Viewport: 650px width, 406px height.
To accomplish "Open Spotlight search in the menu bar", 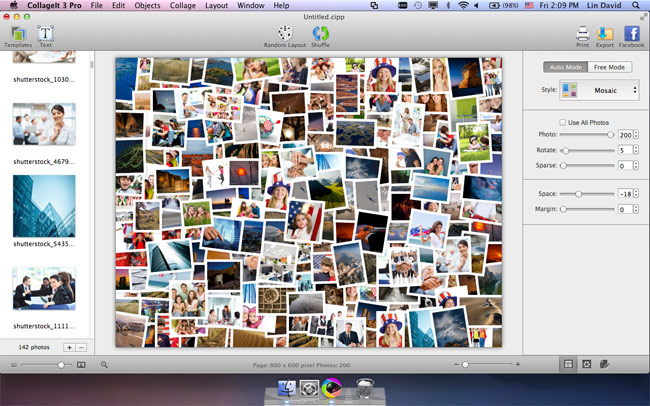I will (636, 6).
